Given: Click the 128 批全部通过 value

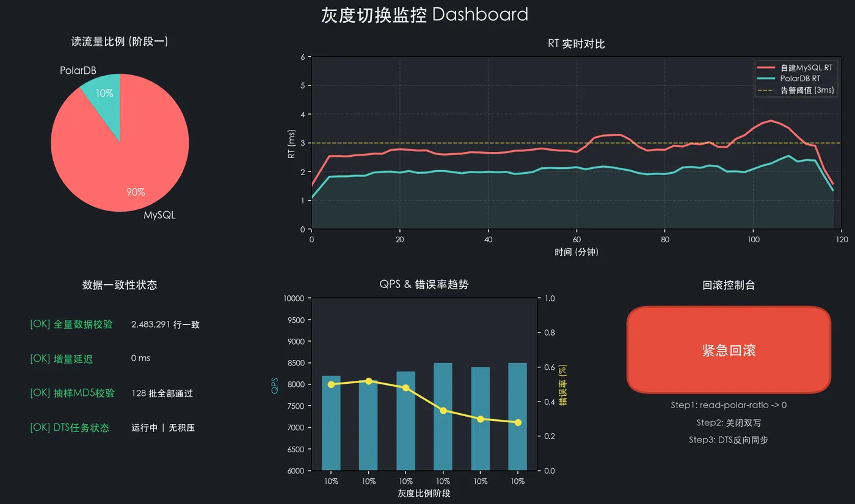Looking at the screenshot, I should tap(162, 394).
